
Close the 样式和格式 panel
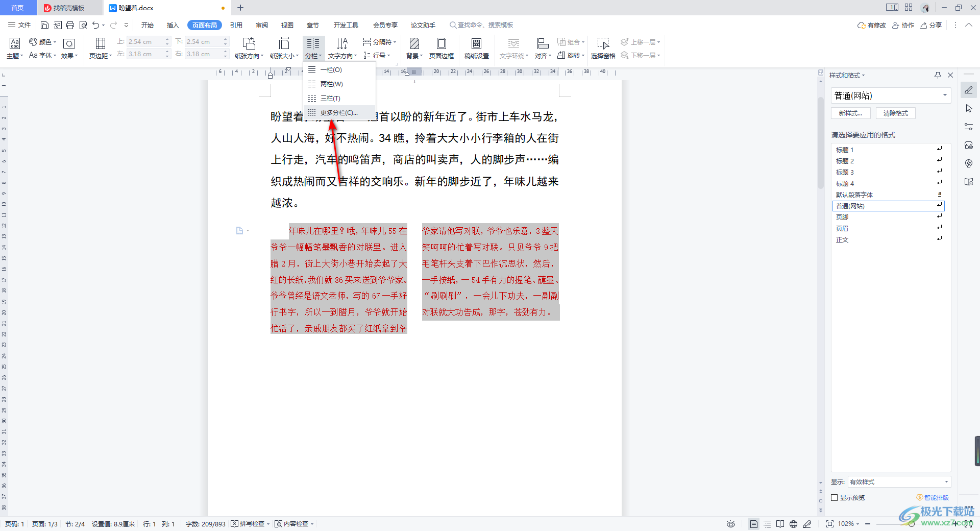click(x=950, y=75)
